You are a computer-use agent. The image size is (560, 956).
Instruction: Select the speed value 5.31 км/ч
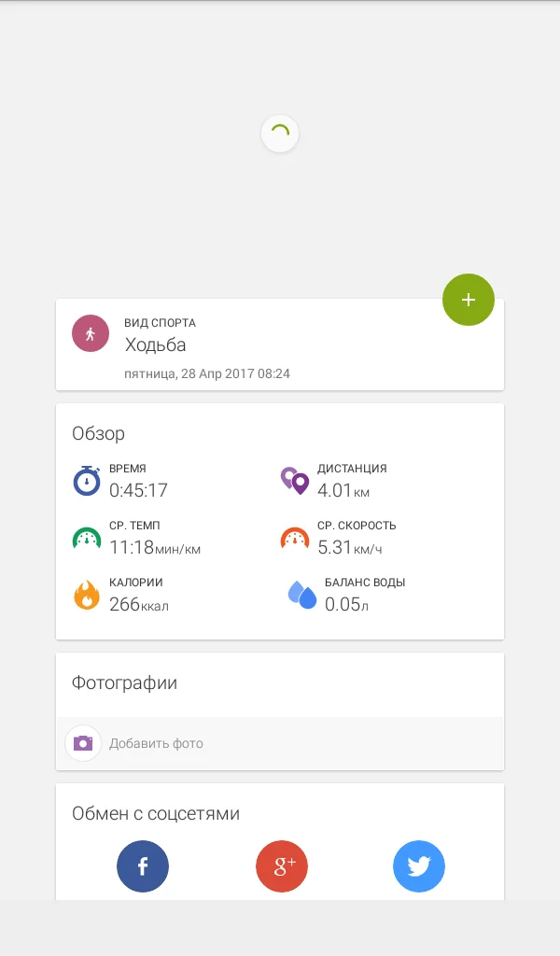[350, 547]
